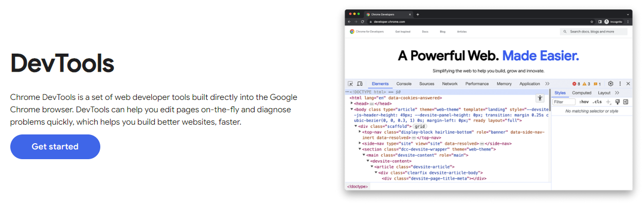
Task: Click the Get started button
Action: click(x=55, y=147)
